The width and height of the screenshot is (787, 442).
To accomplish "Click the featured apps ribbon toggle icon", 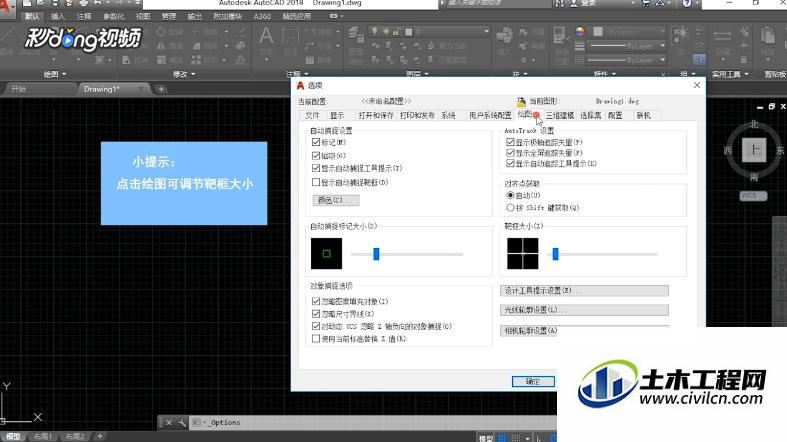I will 333,17.
